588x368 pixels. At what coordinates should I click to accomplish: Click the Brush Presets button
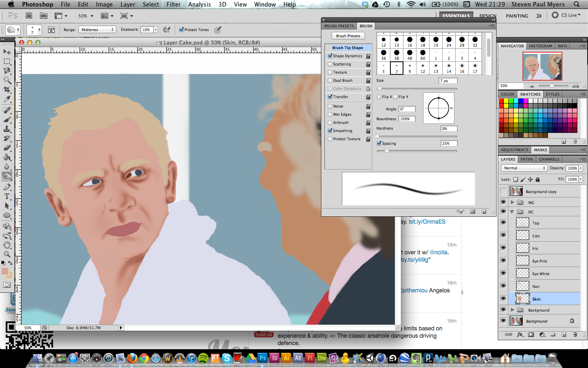point(348,36)
